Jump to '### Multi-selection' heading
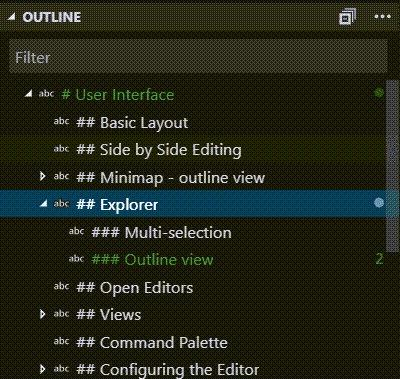Screen dimensions: 400x379 coord(161,232)
